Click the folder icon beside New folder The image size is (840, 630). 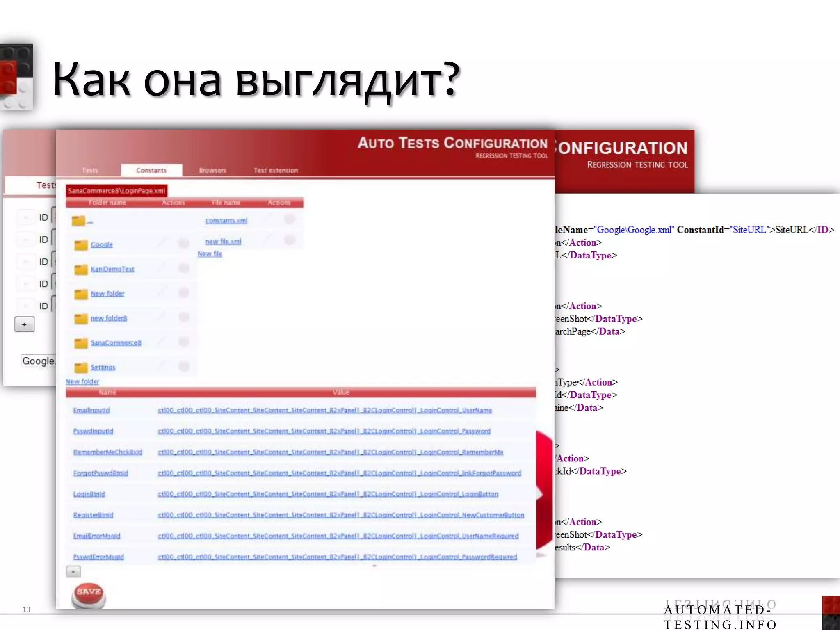point(81,294)
